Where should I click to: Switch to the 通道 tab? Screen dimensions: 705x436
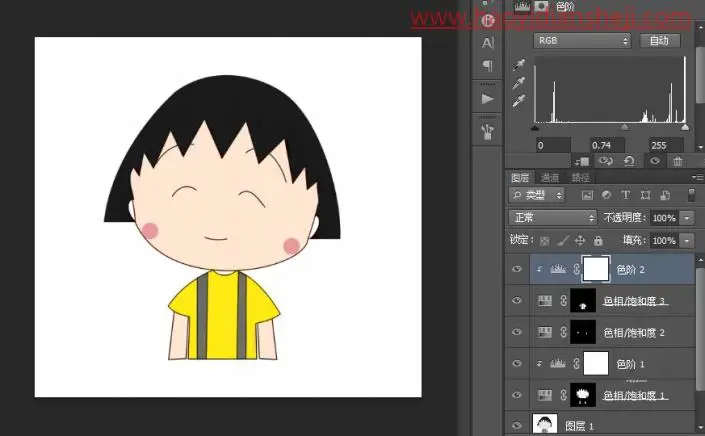pos(549,178)
